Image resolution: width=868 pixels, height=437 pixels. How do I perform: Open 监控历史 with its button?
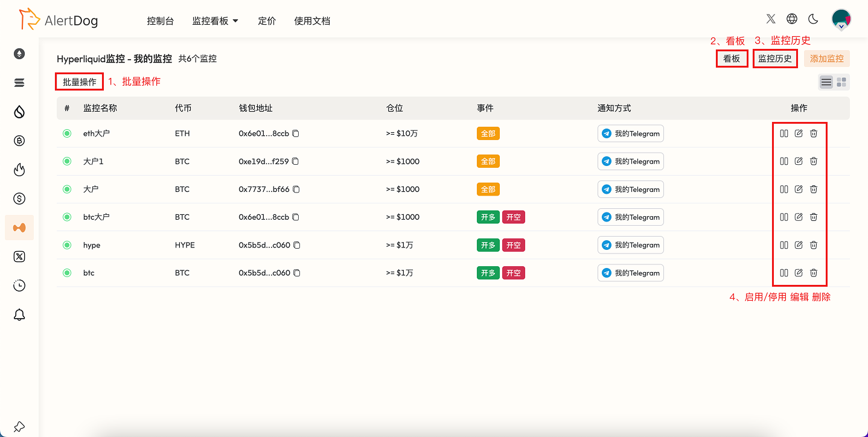pos(775,59)
